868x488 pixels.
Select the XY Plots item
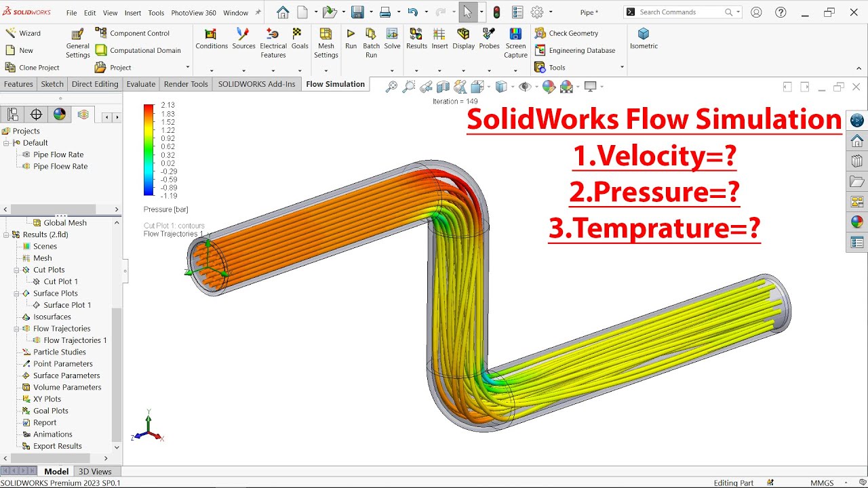(x=47, y=399)
